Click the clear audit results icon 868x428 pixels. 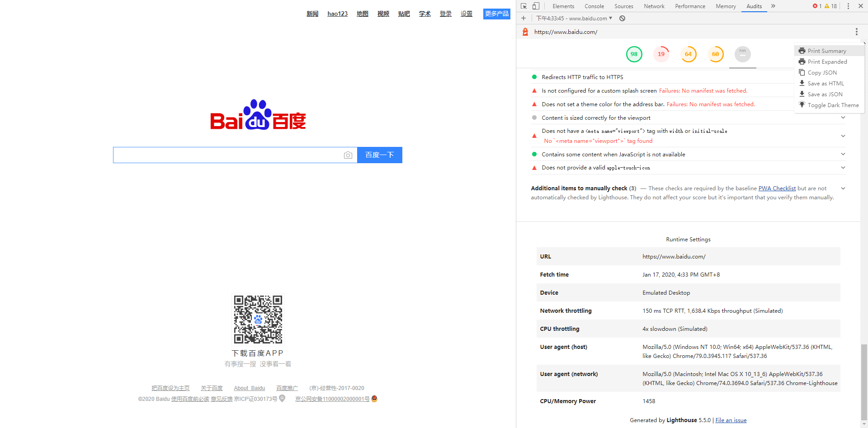point(622,19)
